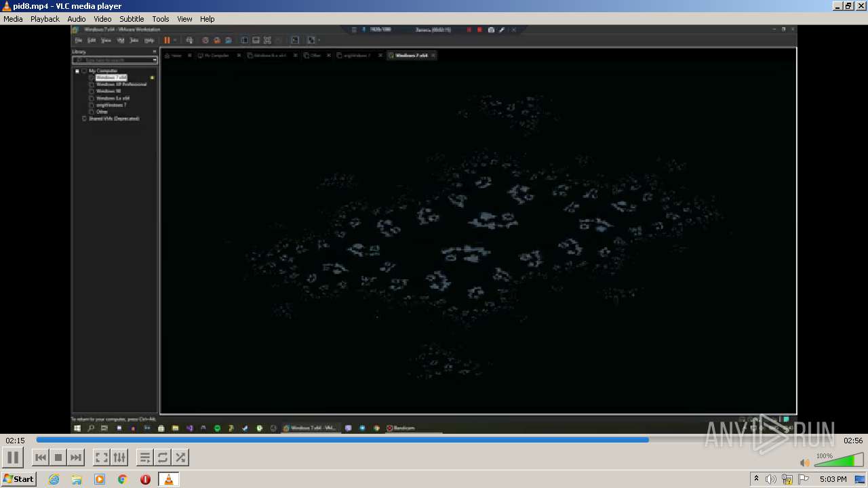Viewport: 868px width, 488px height.
Task: Show hidden system tray icons
Action: [x=756, y=479]
